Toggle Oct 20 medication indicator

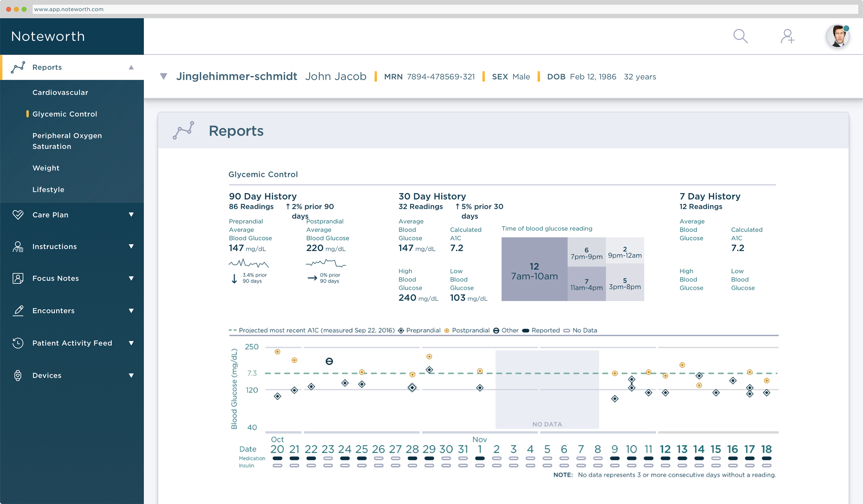pos(277,458)
